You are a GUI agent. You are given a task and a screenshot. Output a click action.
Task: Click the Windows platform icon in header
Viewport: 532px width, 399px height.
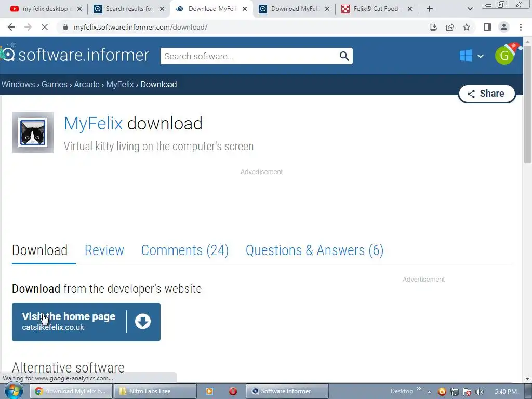[466, 56]
